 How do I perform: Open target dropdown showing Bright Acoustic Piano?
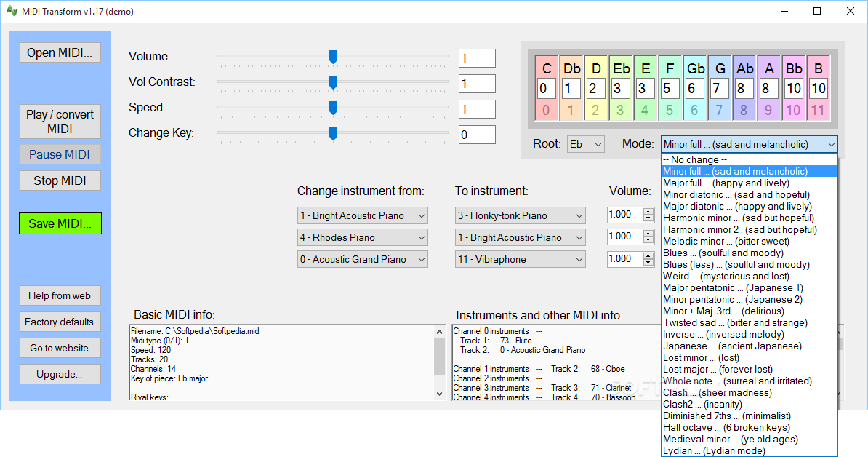pos(521,238)
